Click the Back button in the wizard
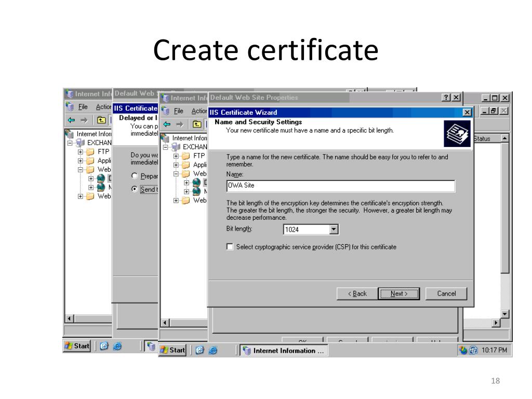Viewport: 532px width, 399px height. click(357, 294)
